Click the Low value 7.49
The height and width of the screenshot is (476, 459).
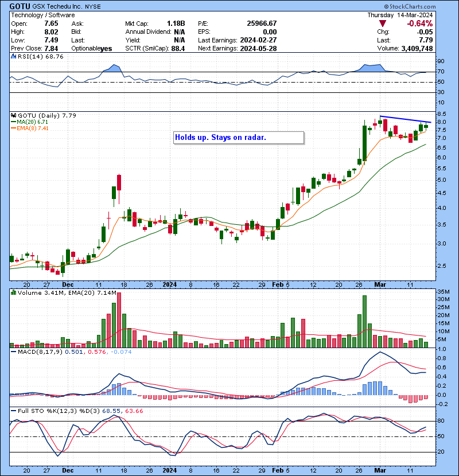(x=51, y=40)
